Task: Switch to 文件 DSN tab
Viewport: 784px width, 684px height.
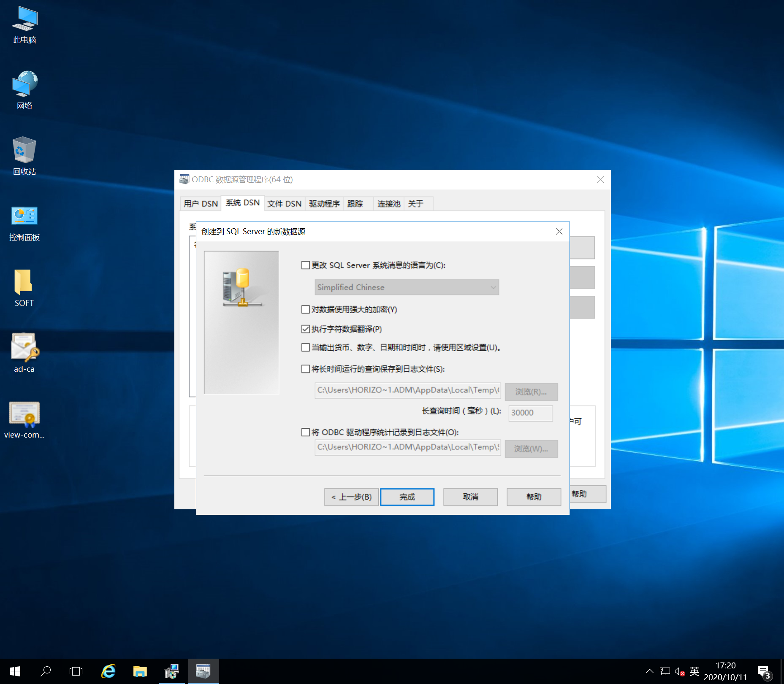Action: [285, 204]
